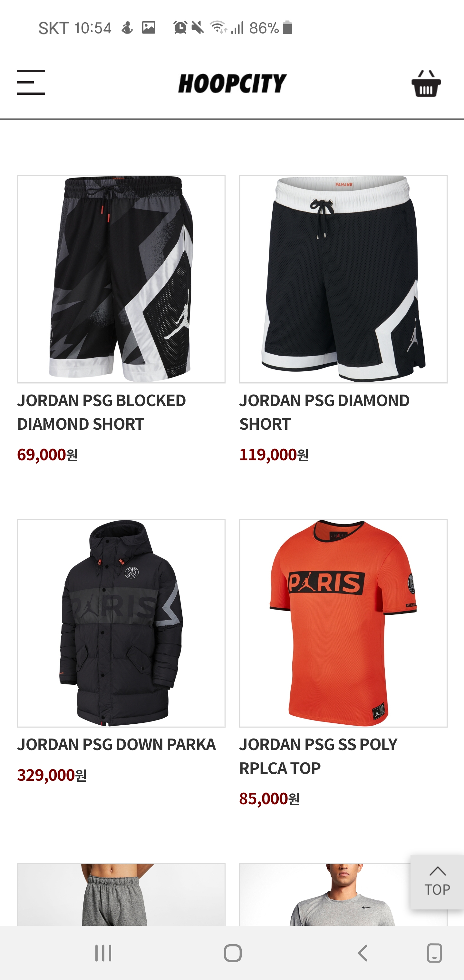Screen dimensions: 464x980
Task: Tap the screen rotation icon in nav bar
Action: coord(434,953)
